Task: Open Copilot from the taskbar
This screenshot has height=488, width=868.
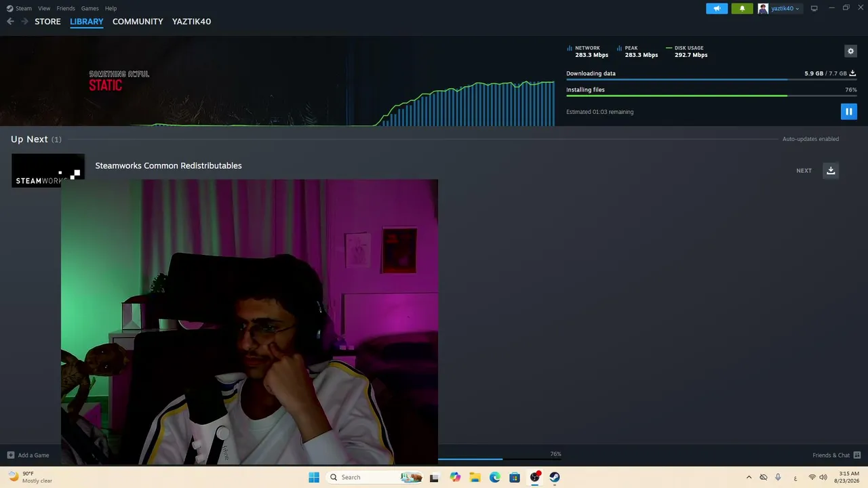Action: tap(454, 477)
